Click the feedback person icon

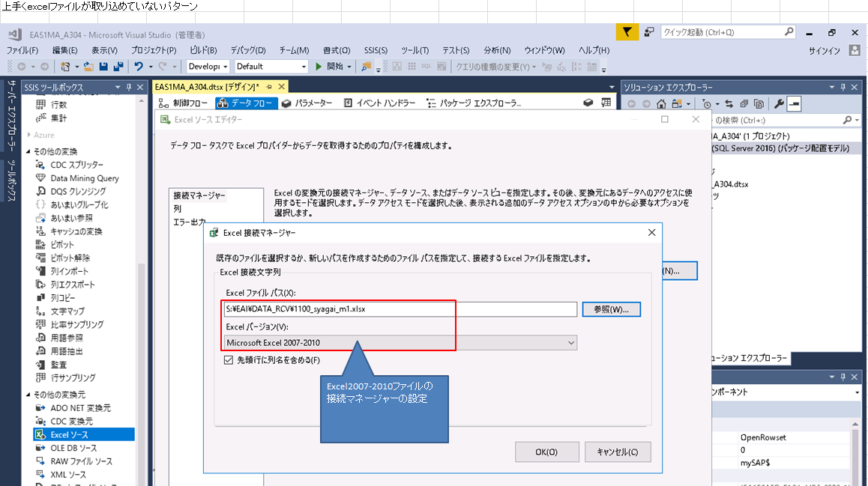(x=649, y=33)
